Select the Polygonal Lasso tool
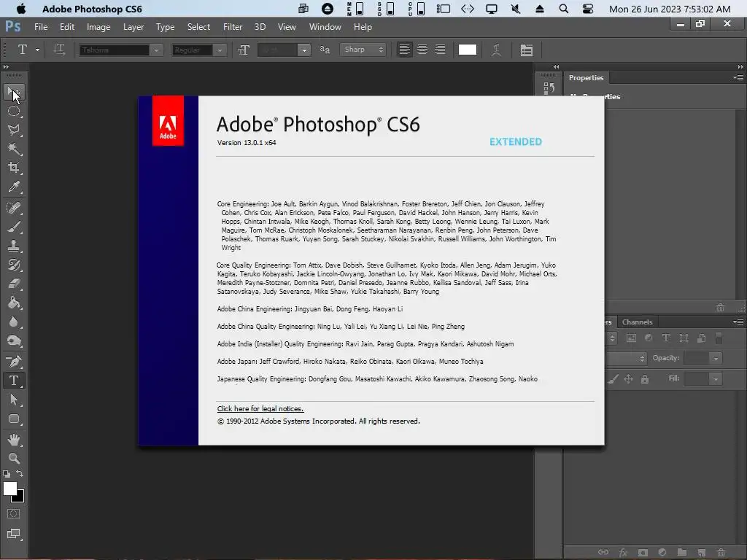This screenshot has width=747, height=560. 14,130
